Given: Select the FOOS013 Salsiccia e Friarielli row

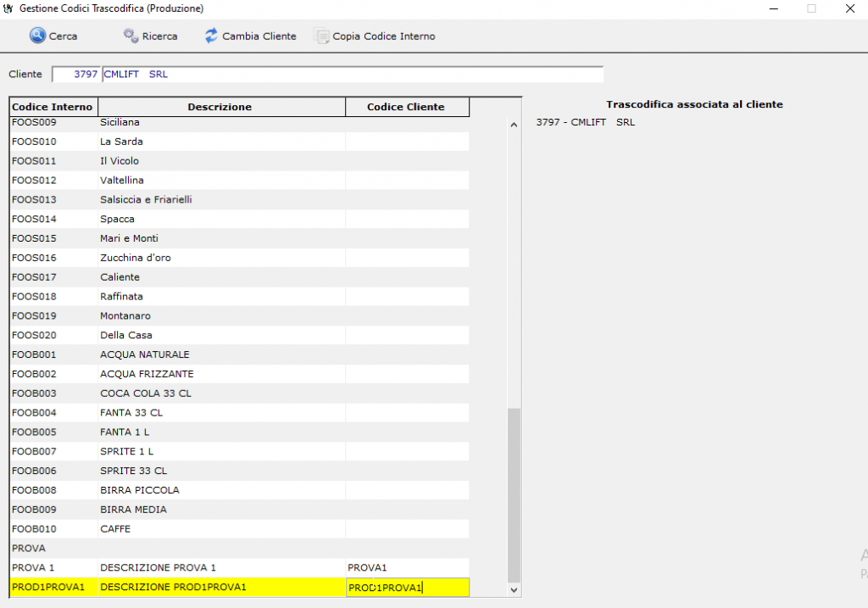Looking at the screenshot, I should click(x=220, y=199).
